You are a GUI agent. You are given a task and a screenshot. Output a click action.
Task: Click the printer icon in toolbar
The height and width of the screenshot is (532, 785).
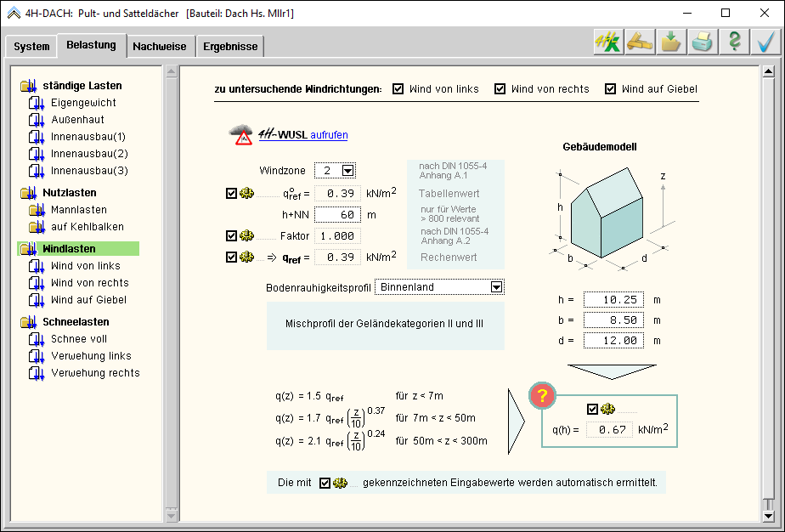click(703, 42)
